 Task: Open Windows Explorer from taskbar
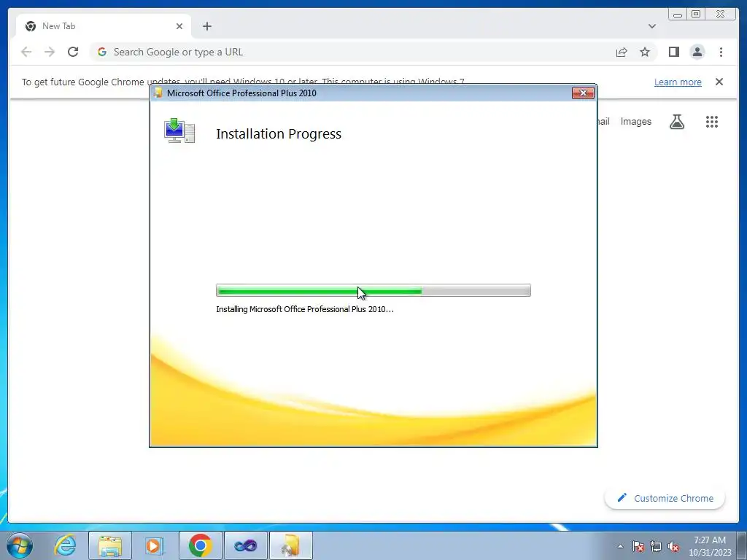click(110, 545)
